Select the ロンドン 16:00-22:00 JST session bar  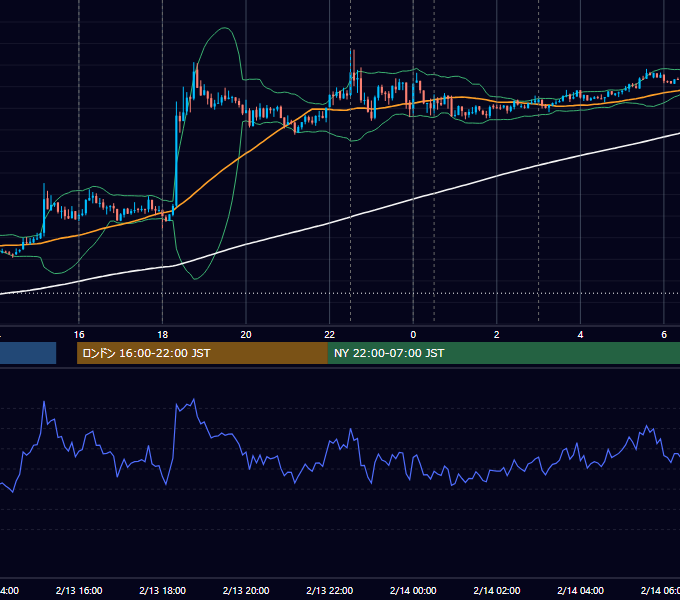click(x=202, y=353)
